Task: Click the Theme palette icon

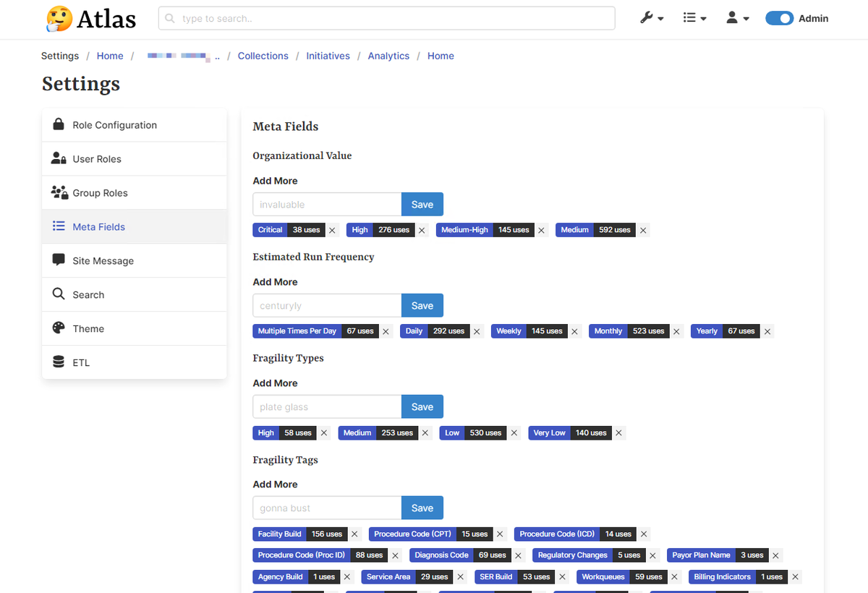Action: 59,328
